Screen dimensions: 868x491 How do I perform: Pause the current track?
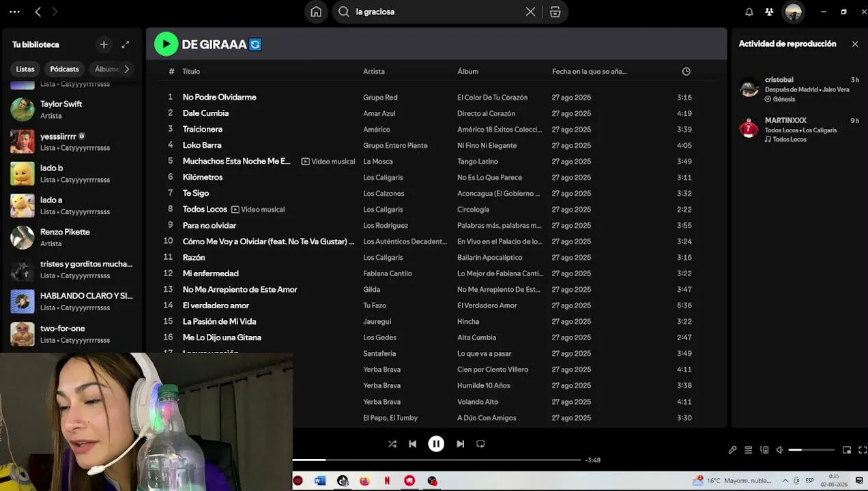coord(436,444)
